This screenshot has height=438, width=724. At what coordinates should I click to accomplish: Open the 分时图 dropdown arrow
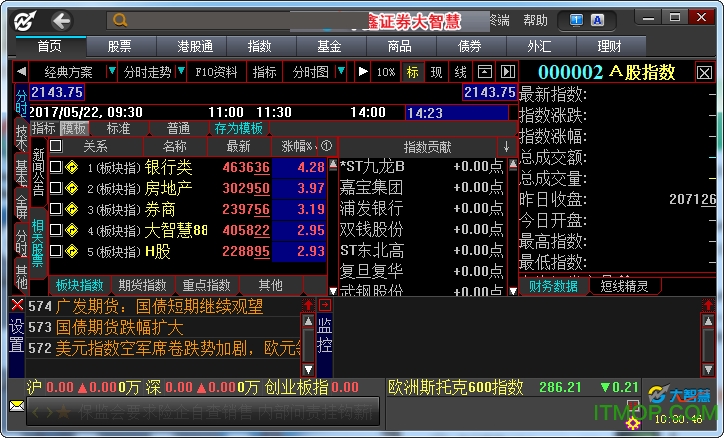tap(341, 72)
